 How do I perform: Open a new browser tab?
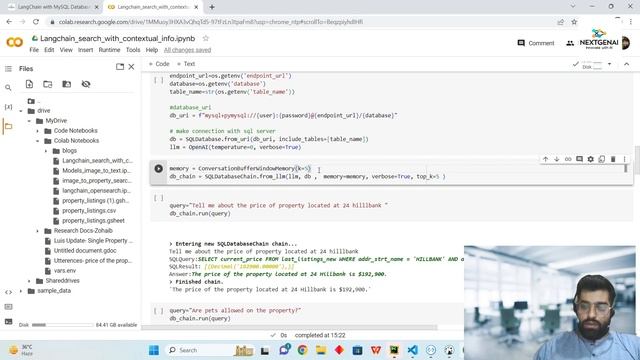click(212, 7)
